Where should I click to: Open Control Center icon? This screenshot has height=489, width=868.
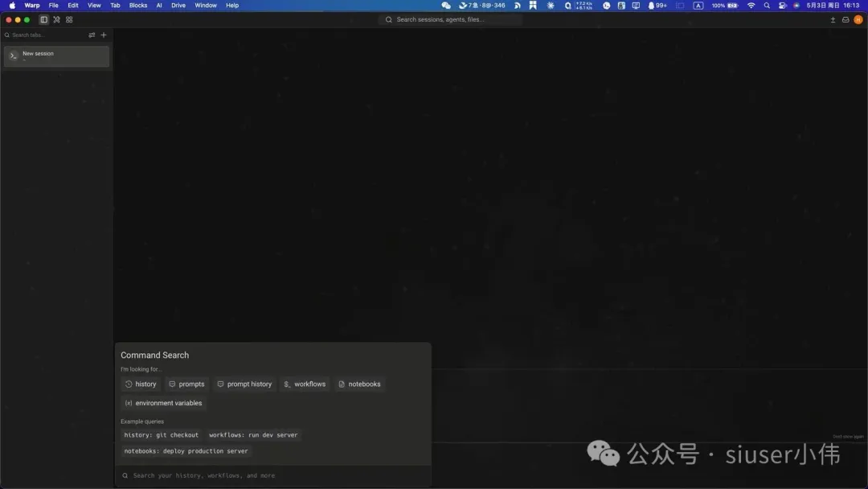[x=782, y=5]
